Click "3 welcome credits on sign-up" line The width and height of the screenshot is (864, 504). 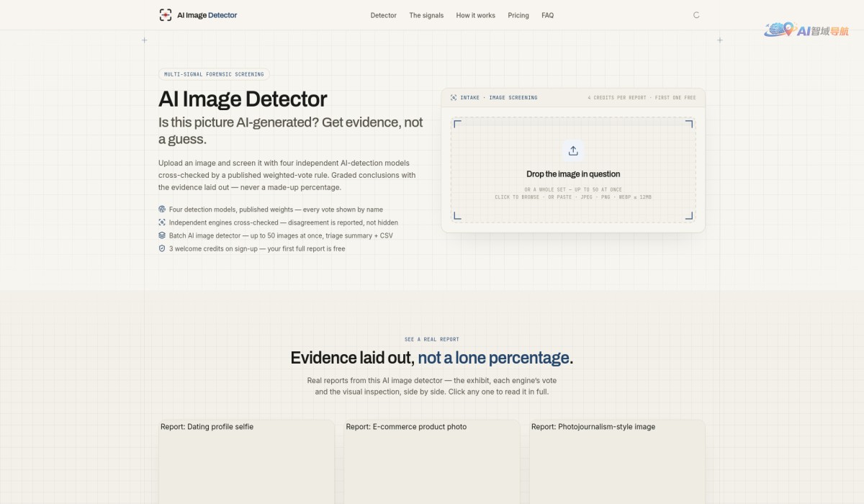tap(257, 248)
